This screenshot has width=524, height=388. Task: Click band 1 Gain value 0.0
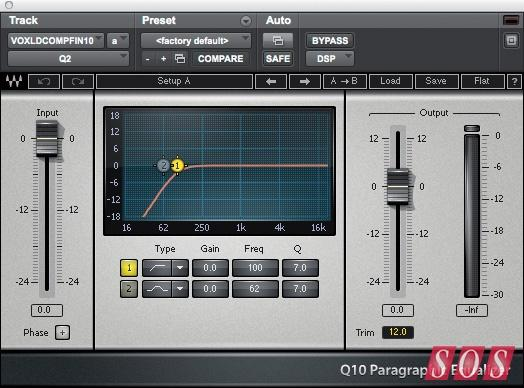tap(210, 268)
